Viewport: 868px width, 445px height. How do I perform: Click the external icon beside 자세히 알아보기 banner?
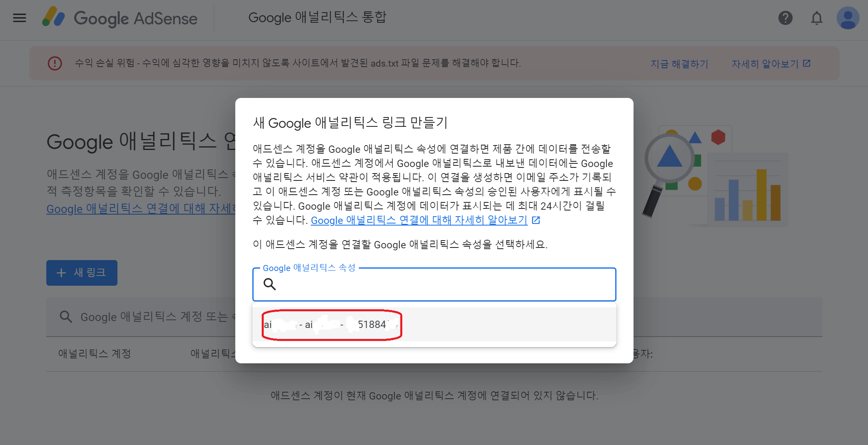pos(807,63)
